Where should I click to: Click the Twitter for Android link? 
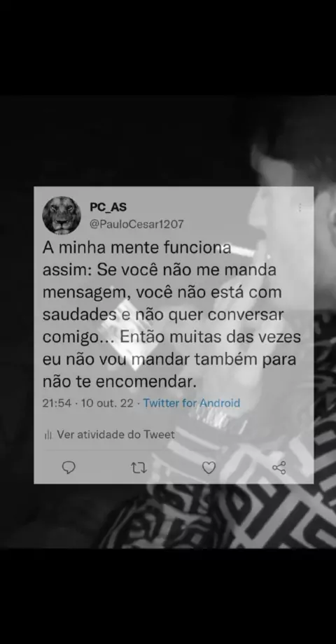191,403
